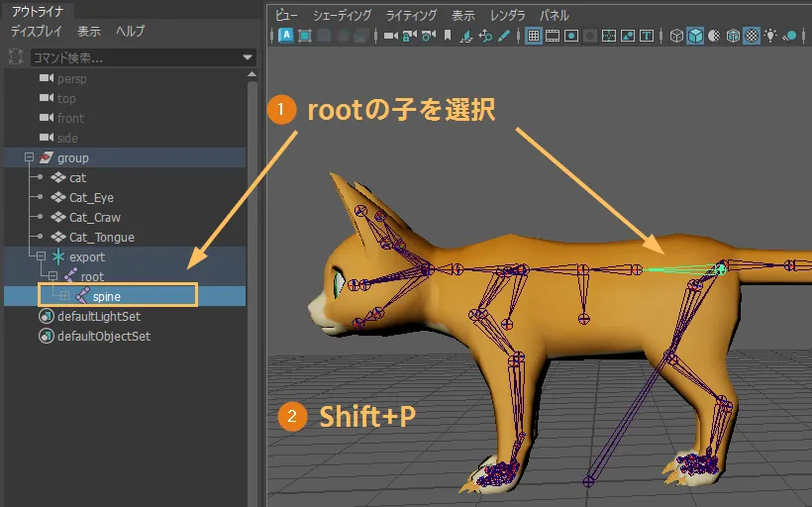The width and height of the screenshot is (812, 507).
Task: Toggle the Lock Camera icon
Action: [410, 36]
